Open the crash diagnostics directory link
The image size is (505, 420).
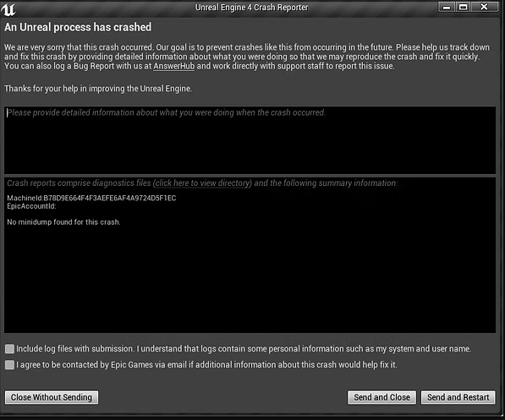click(x=203, y=183)
